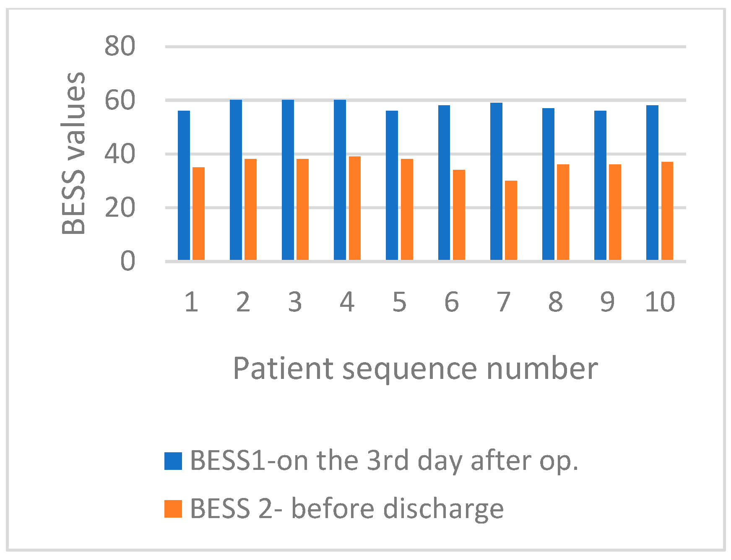The image size is (731, 560).
Task: Select the BESS1-on the 3rd day legend label
Action: coord(384,461)
